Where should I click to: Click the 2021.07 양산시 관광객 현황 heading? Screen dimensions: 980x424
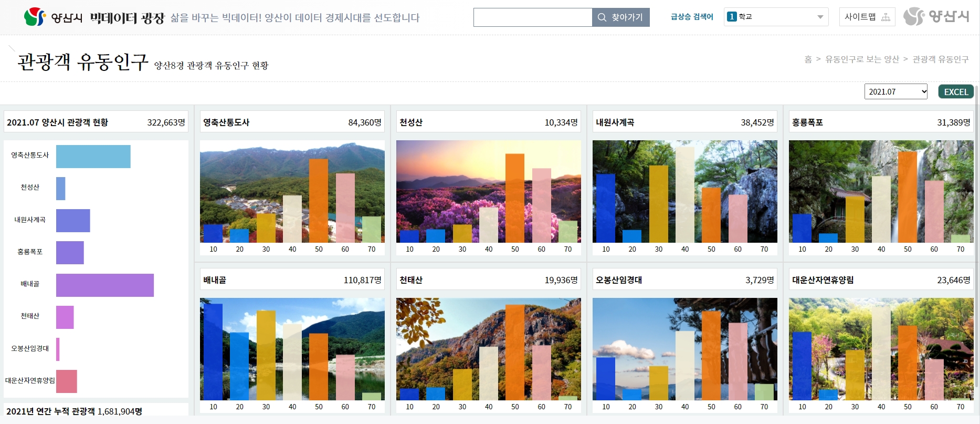coord(57,122)
